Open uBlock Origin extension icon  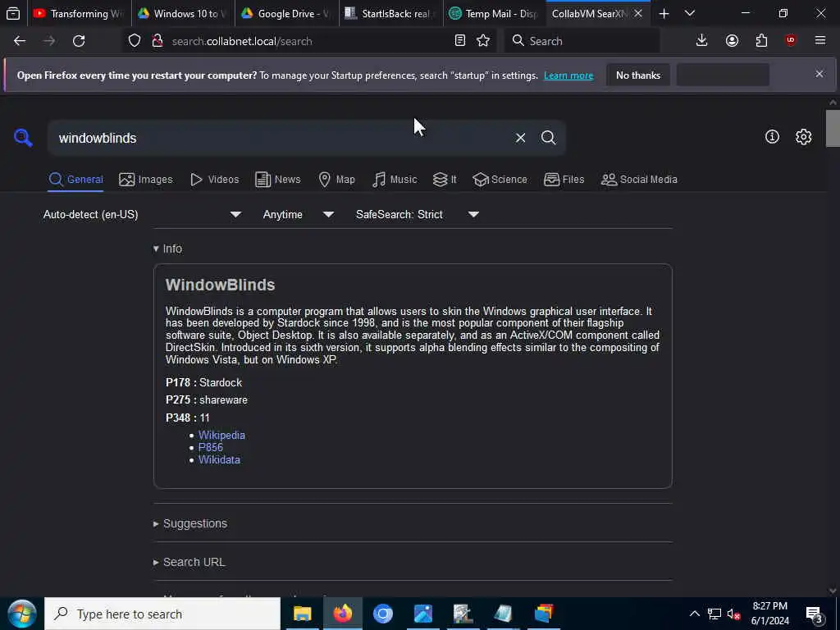point(791,41)
